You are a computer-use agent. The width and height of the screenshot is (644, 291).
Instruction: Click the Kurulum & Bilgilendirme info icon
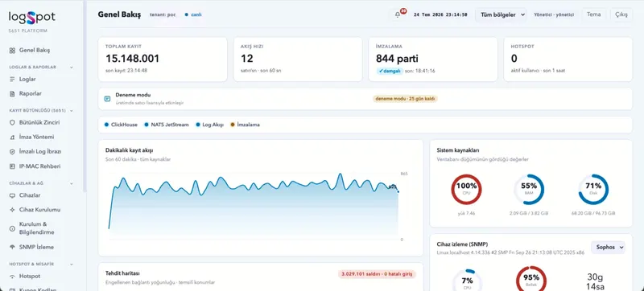pyautogui.click(x=12, y=228)
